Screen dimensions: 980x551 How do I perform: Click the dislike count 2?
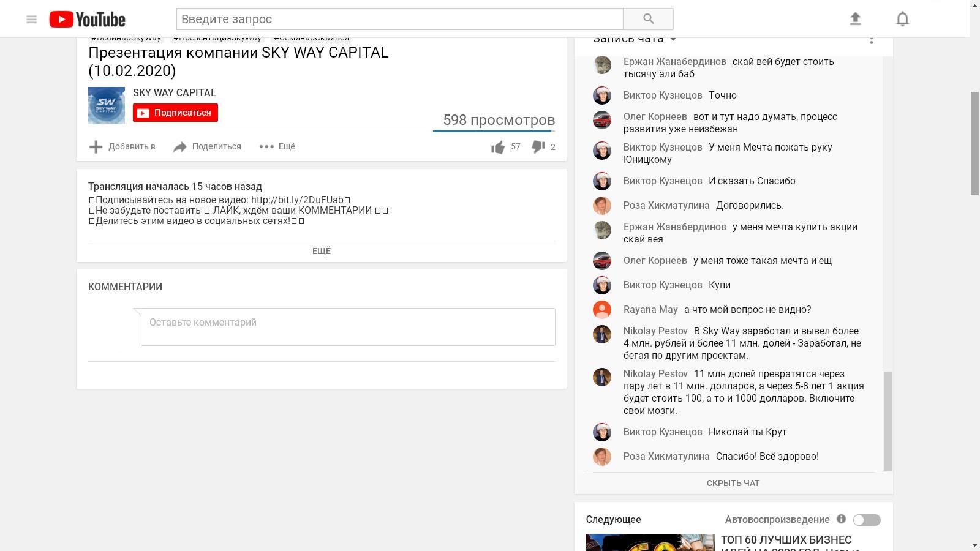(553, 147)
